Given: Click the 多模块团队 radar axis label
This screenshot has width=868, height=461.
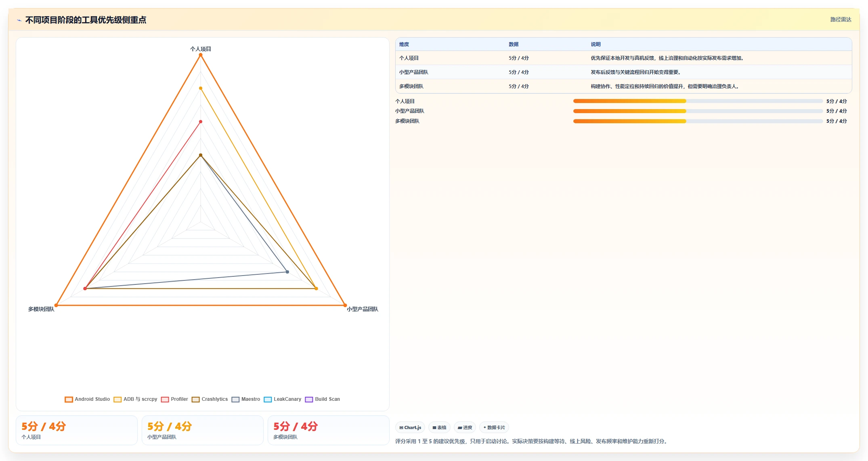Looking at the screenshot, I should (x=41, y=309).
